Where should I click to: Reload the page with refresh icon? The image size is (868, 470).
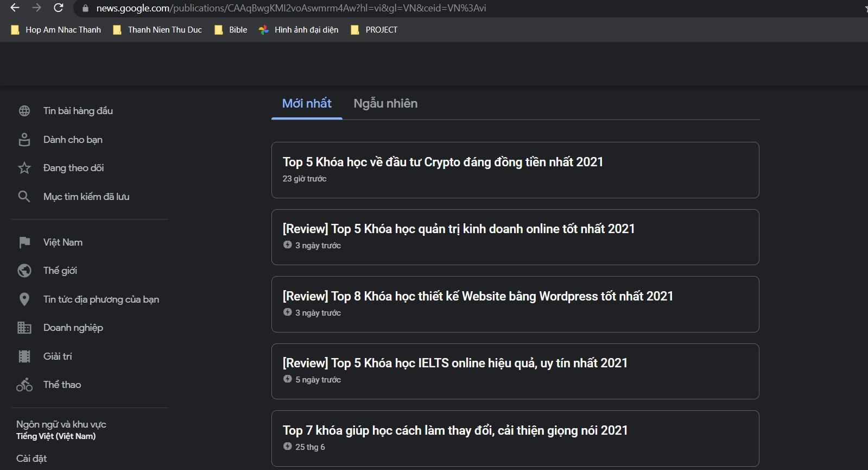click(59, 8)
